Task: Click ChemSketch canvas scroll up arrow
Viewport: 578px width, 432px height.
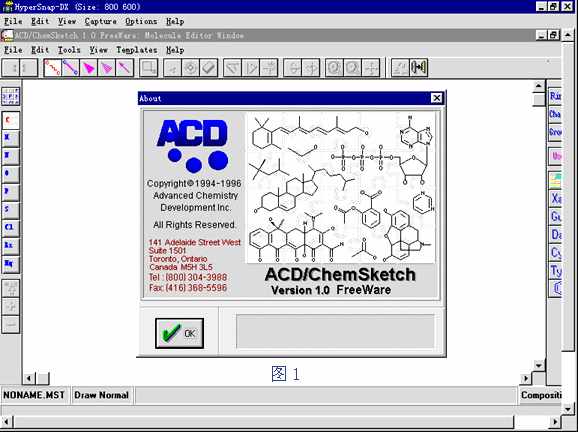Action: (x=539, y=86)
